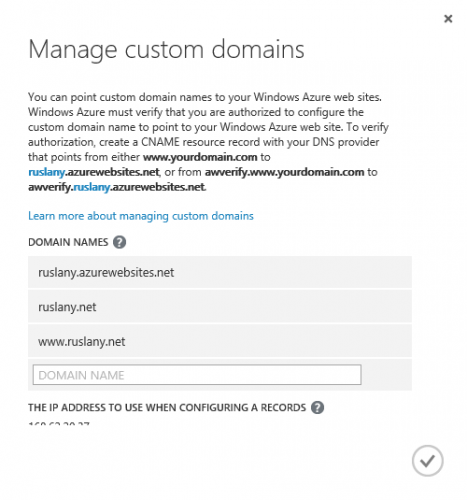Viewport: 467px width, 500px height.
Task: Select the ruslany.azurewebsites.net domain row
Action: 220,272
